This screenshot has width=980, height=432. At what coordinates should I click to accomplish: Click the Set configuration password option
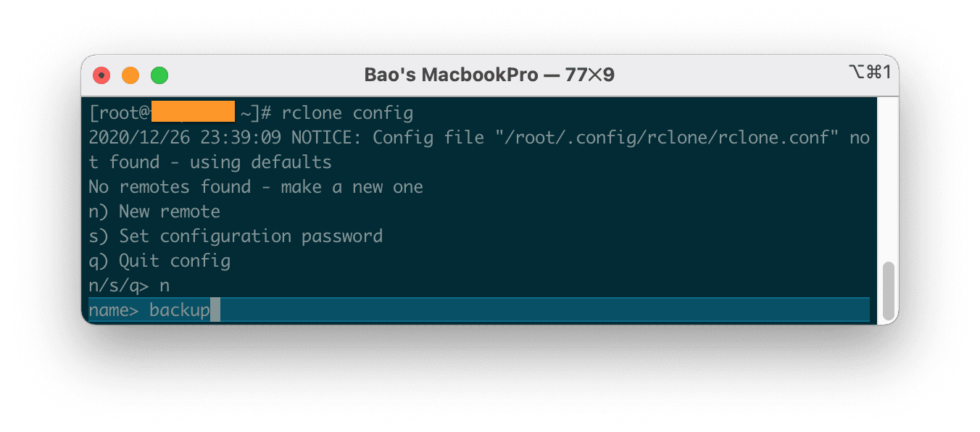click(x=236, y=236)
